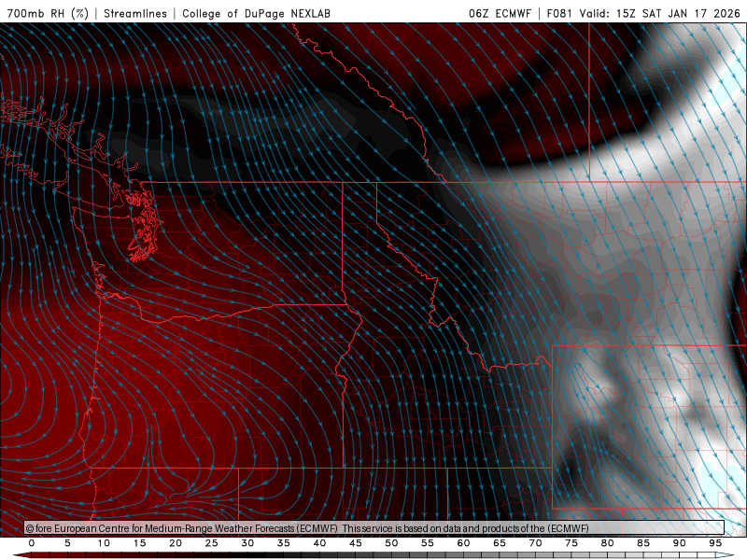Click the "95" label on color scale
747x560 pixels.
(x=715, y=543)
